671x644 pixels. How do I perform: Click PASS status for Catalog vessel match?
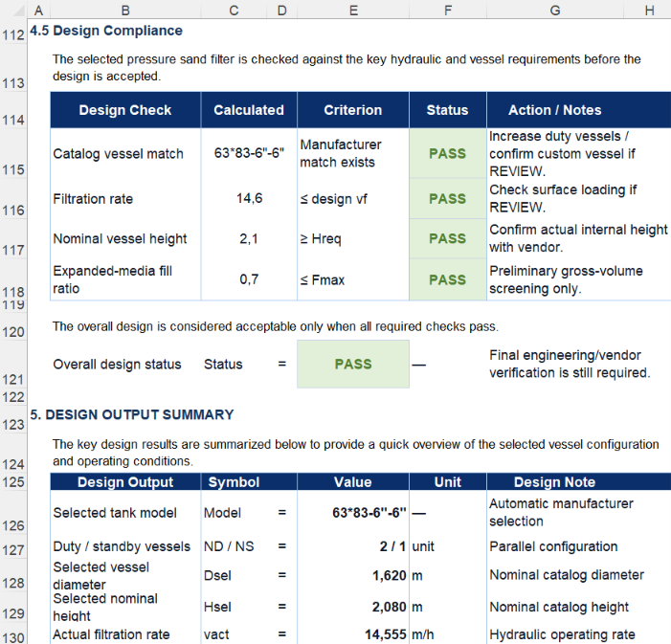click(x=448, y=154)
